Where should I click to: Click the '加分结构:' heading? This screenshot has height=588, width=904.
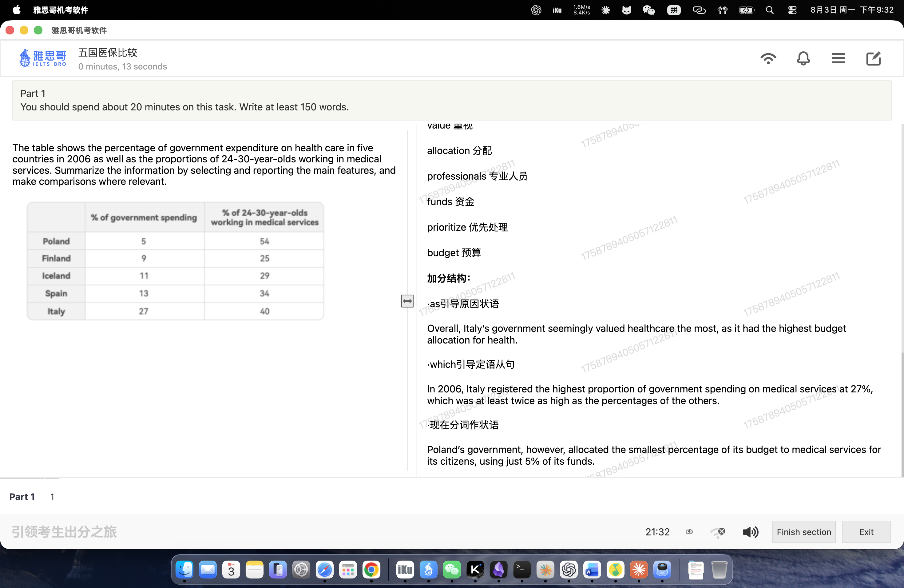point(449,278)
